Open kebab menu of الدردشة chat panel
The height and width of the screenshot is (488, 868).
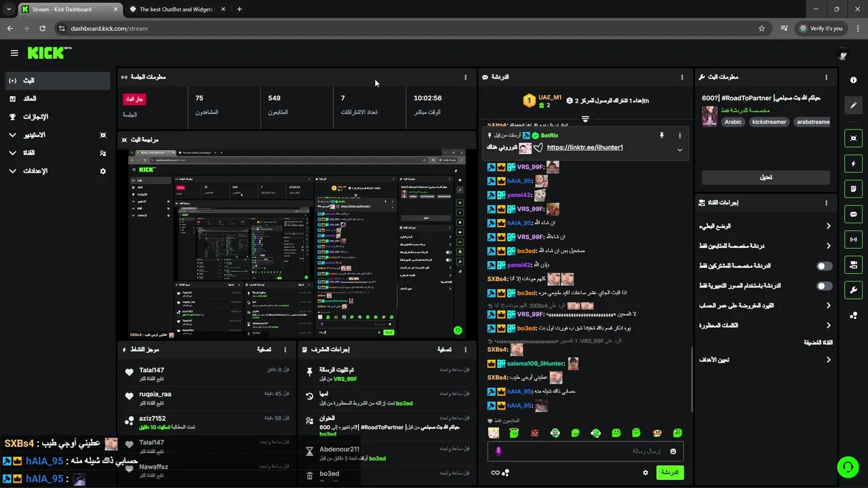click(x=682, y=77)
